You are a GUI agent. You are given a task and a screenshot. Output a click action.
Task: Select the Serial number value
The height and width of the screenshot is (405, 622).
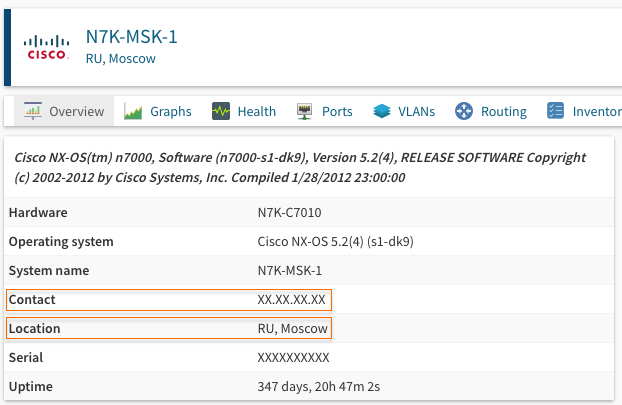coord(293,358)
